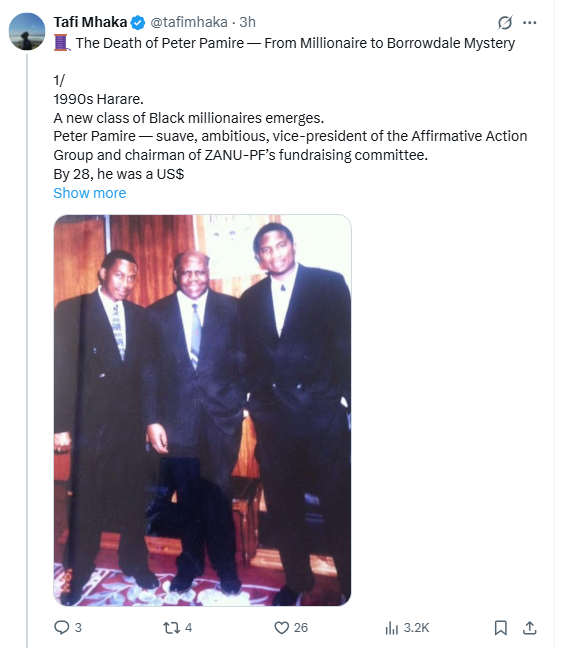Open the share upload arrow menu

point(530,628)
